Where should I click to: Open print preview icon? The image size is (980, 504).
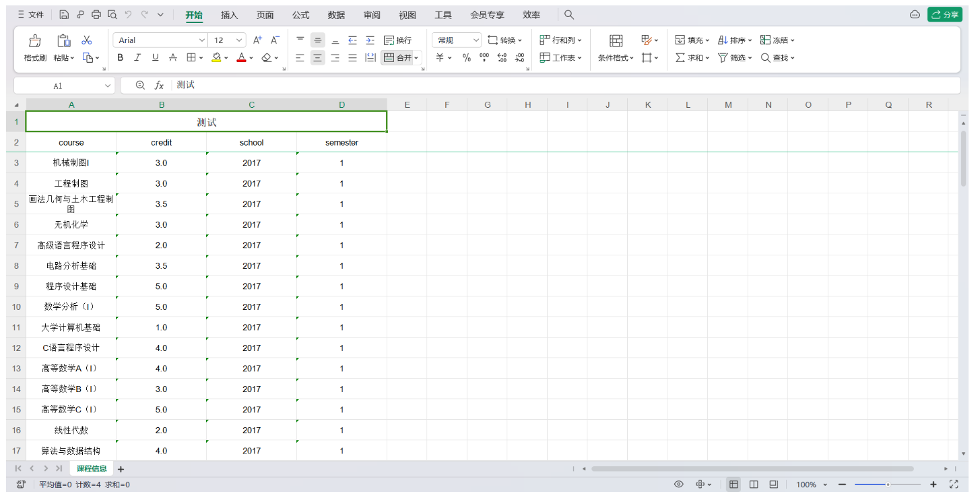pos(112,15)
